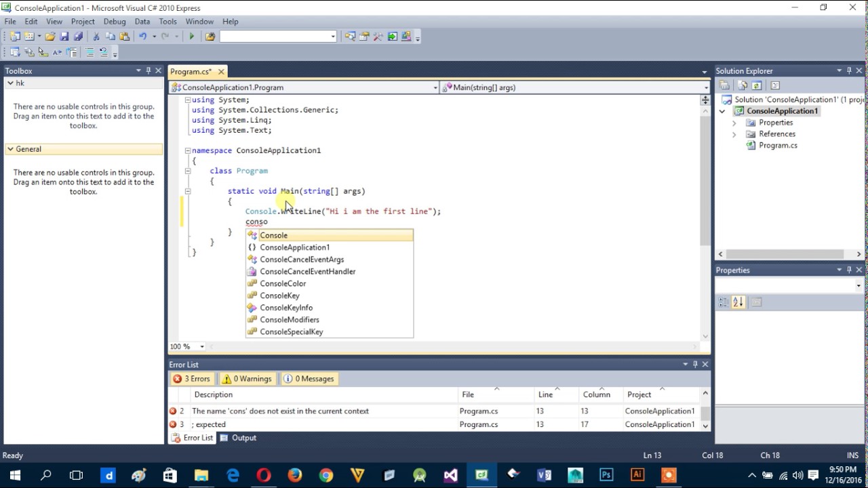Click the Start Page toolbar icon
Image resolution: width=868 pixels, height=488 pixels.
tap(393, 37)
